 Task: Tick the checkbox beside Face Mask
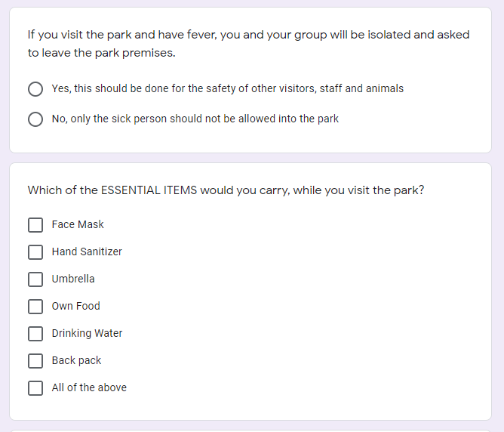tap(35, 225)
